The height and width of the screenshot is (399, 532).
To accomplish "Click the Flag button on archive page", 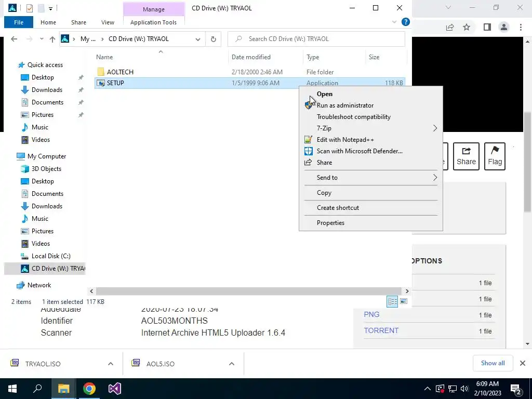I will pyautogui.click(x=495, y=156).
